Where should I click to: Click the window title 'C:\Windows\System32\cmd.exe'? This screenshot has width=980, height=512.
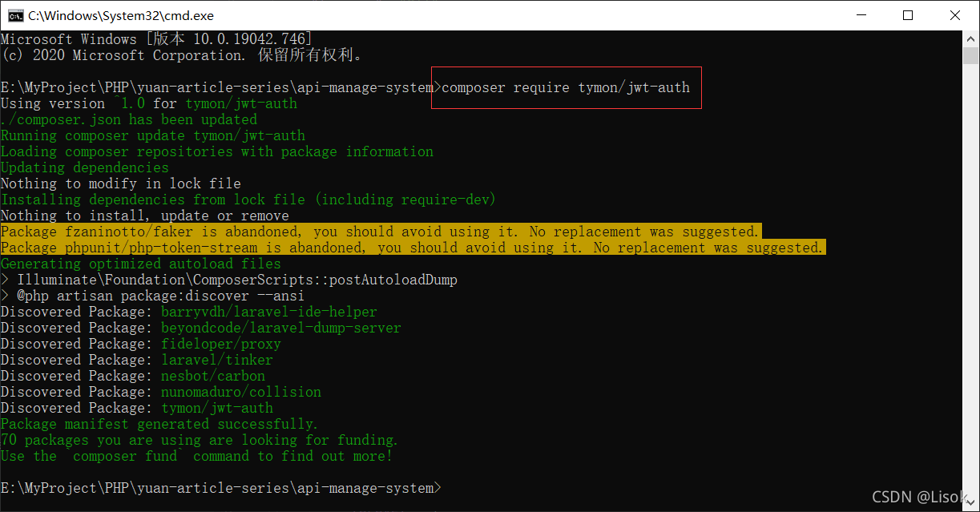[x=121, y=15]
